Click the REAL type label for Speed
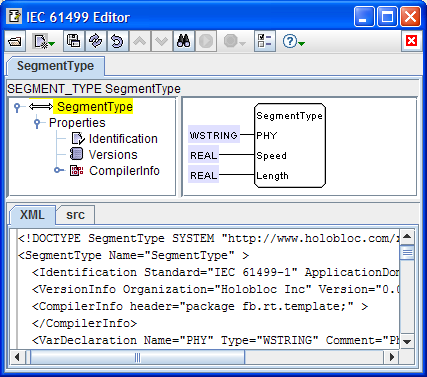The width and height of the screenshot is (427, 377). [x=203, y=155]
